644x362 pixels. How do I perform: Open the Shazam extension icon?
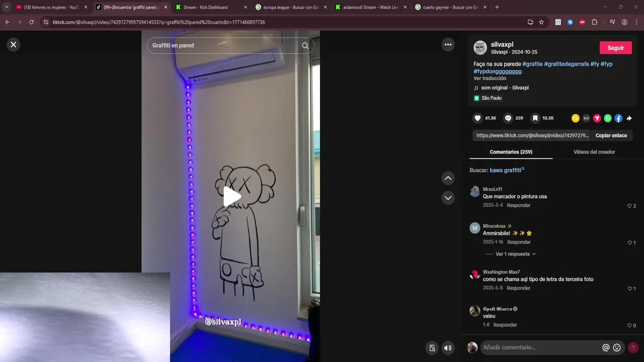click(x=570, y=22)
